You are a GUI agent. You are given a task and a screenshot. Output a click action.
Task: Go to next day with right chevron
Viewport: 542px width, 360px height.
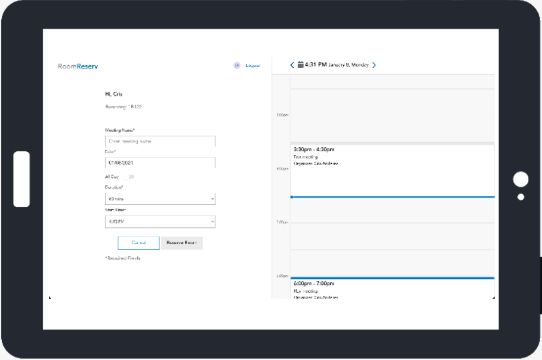coord(374,65)
